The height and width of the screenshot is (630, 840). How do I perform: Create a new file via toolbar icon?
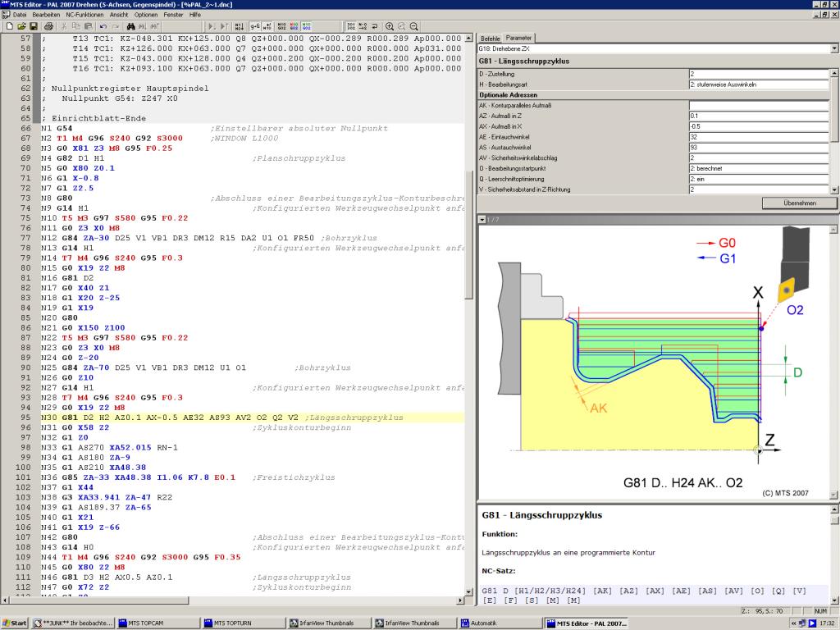(10, 26)
